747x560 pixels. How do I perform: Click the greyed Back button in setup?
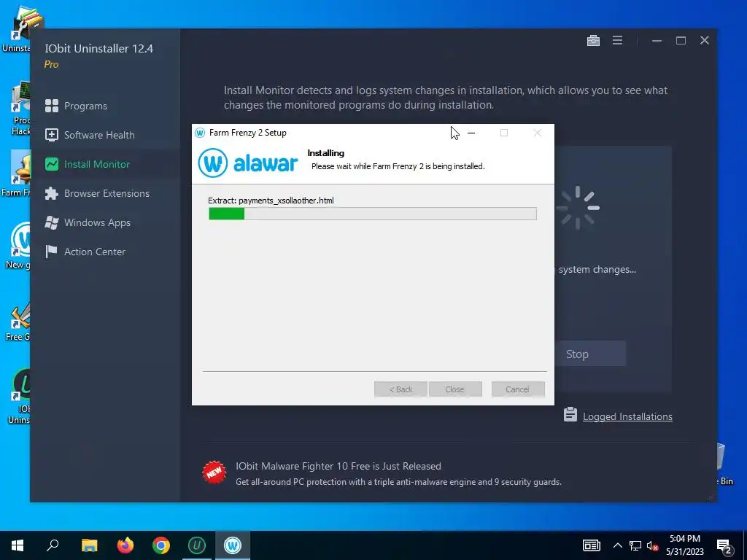[400, 389]
